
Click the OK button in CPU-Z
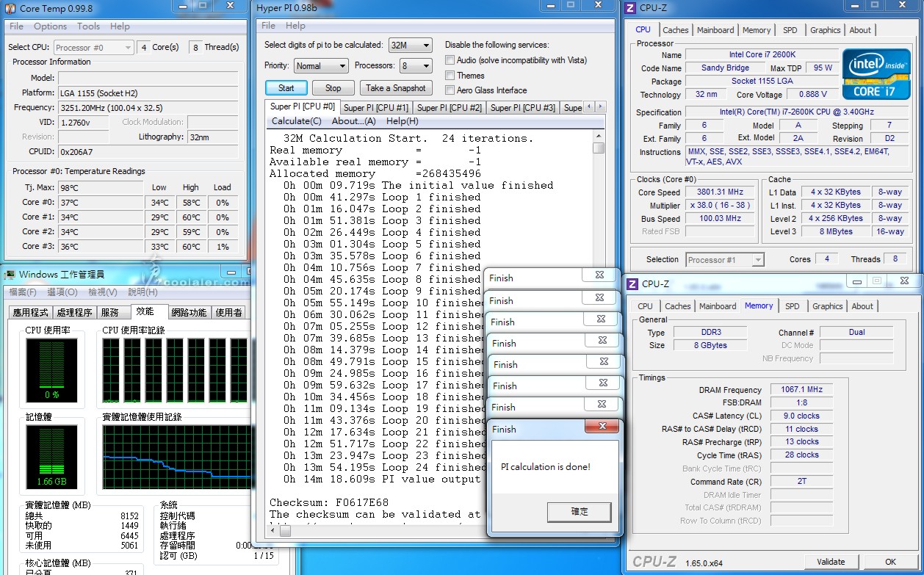(890, 562)
